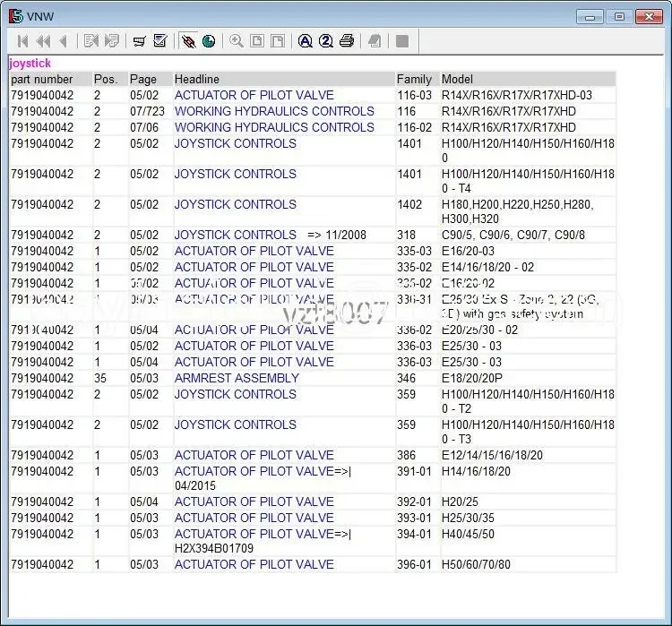Image resolution: width=672 pixels, height=626 pixels.
Task: Click the circled letter A icon
Action: (x=305, y=41)
